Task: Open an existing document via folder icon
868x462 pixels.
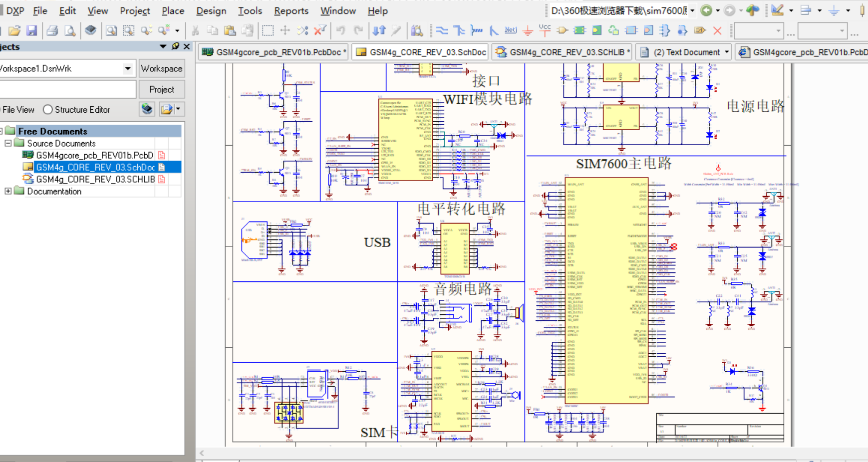Action: [x=14, y=31]
